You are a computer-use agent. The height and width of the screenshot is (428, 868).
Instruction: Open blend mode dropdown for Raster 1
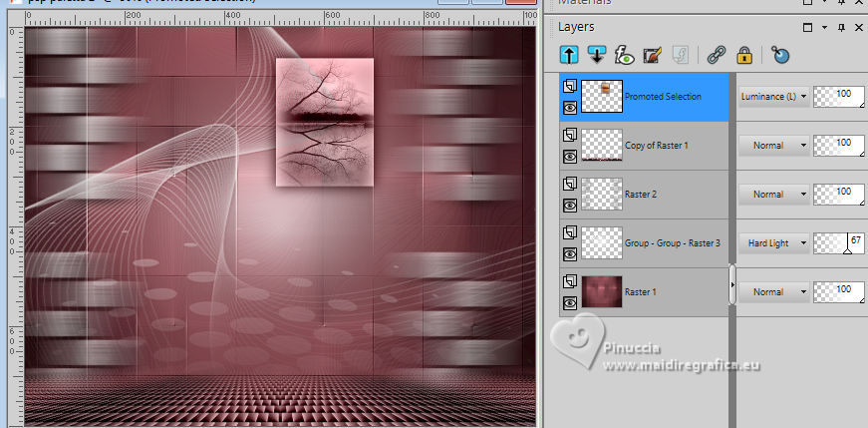coord(774,291)
